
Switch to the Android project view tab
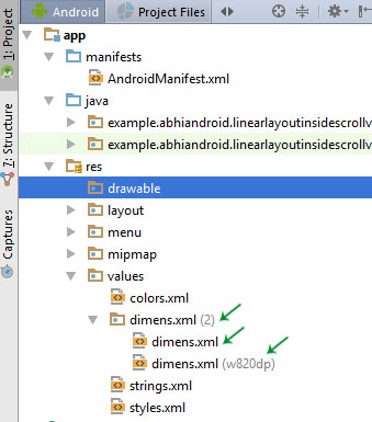63,12
